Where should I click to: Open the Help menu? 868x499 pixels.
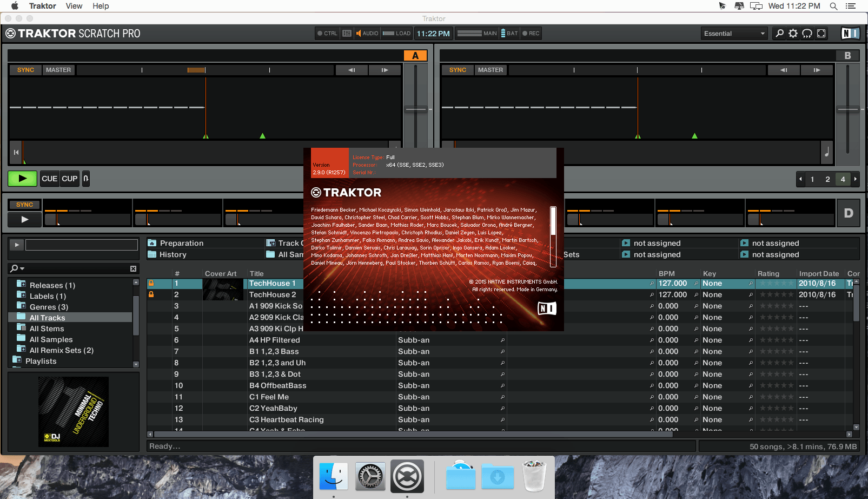[x=101, y=6]
